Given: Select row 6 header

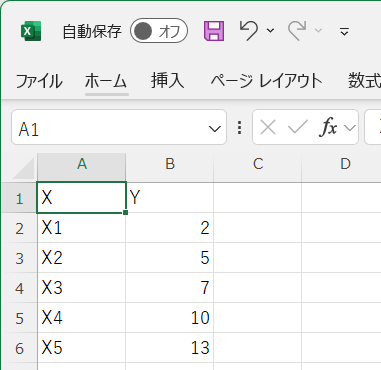Looking at the screenshot, I should coord(19,348).
